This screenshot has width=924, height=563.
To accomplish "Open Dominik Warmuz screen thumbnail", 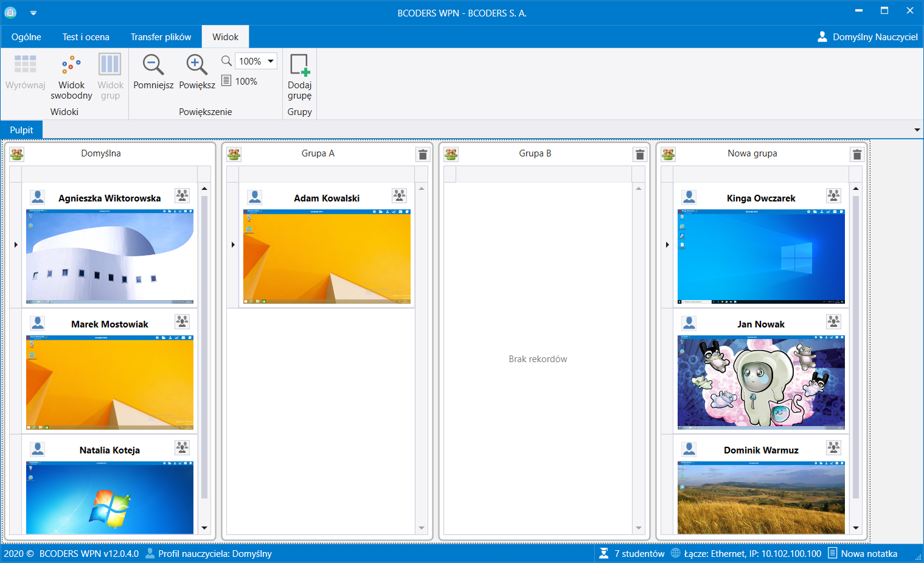I will [761, 498].
